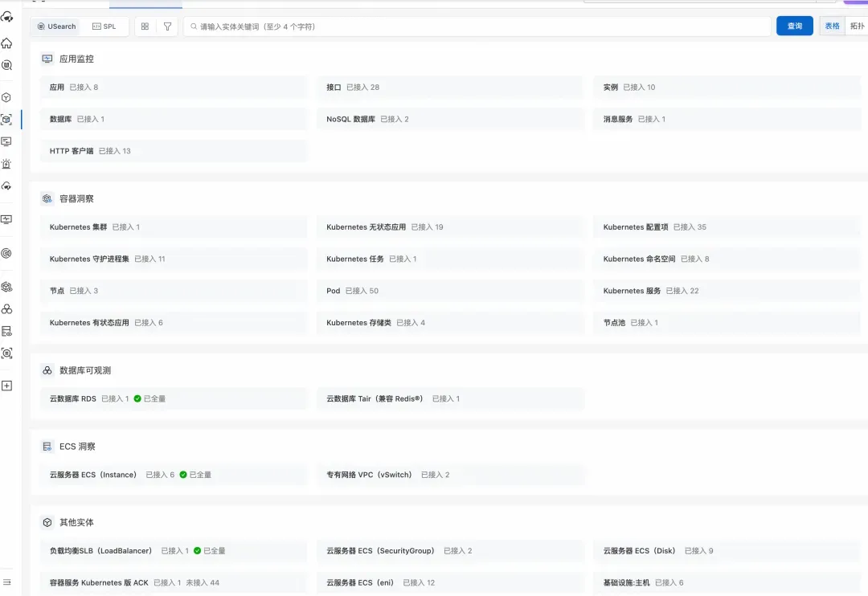Open the HTTP 客户端 card
The width and height of the screenshot is (868, 596).
pos(174,150)
